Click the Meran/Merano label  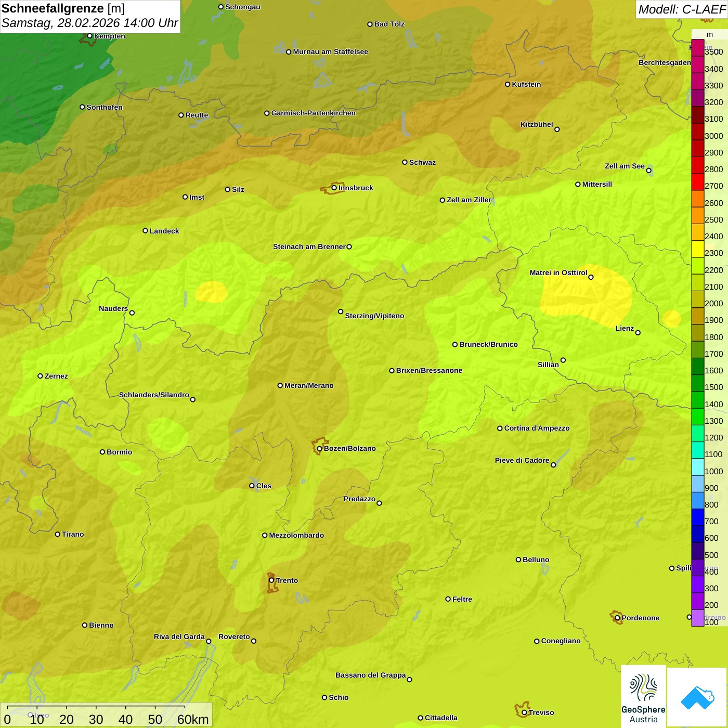[x=309, y=385]
